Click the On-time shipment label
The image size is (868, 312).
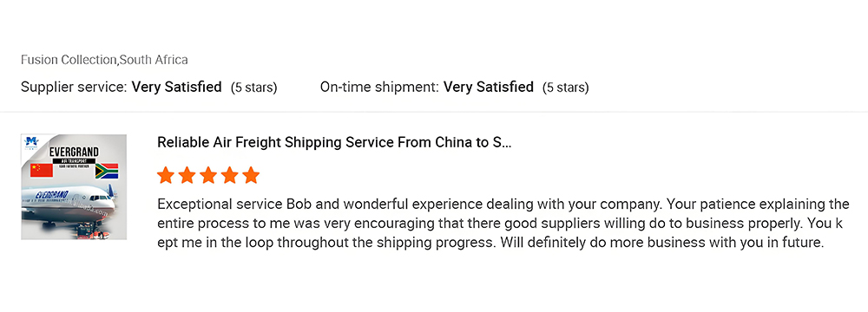380,87
